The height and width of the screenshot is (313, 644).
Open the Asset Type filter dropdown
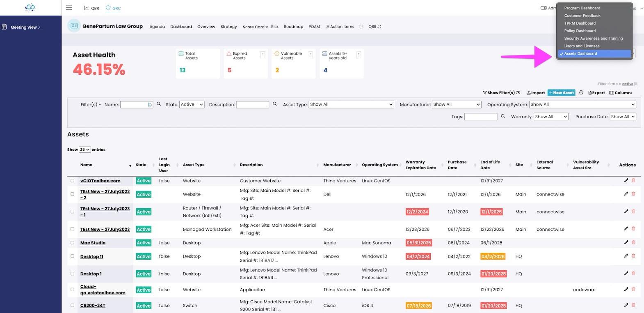(351, 104)
